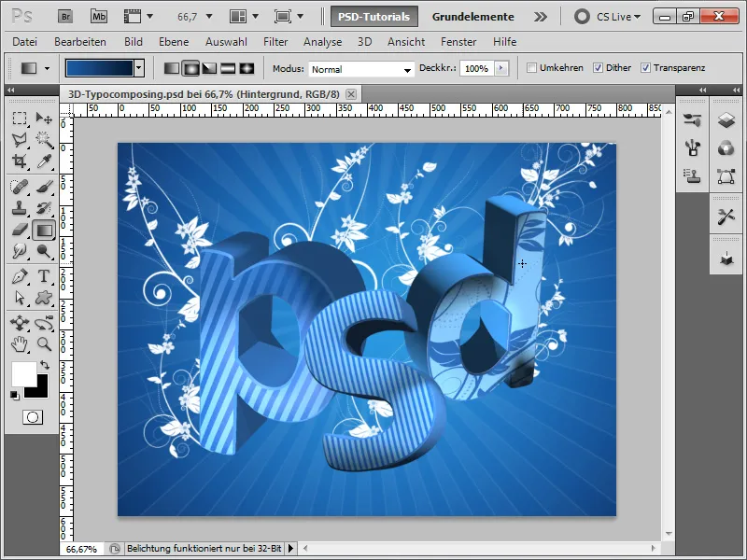The height and width of the screenshot is (560, 747).
Task: Open the Paths panel icon
Action: [x=726, y=176]
